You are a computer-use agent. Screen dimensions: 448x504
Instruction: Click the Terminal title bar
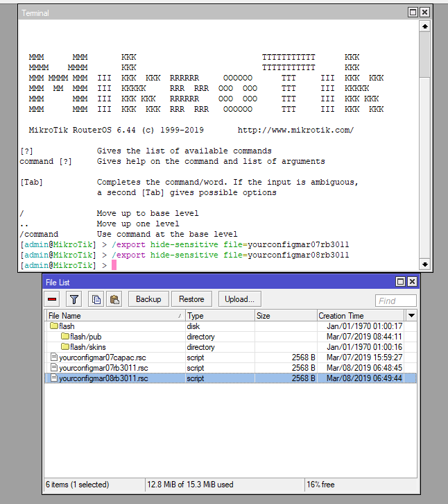click(212, 12)
